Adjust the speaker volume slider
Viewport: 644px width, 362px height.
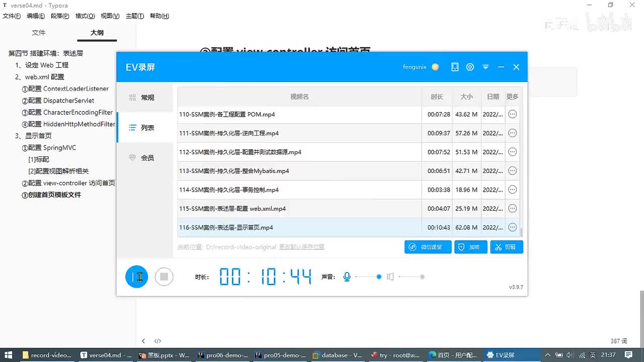coord(412,277)
